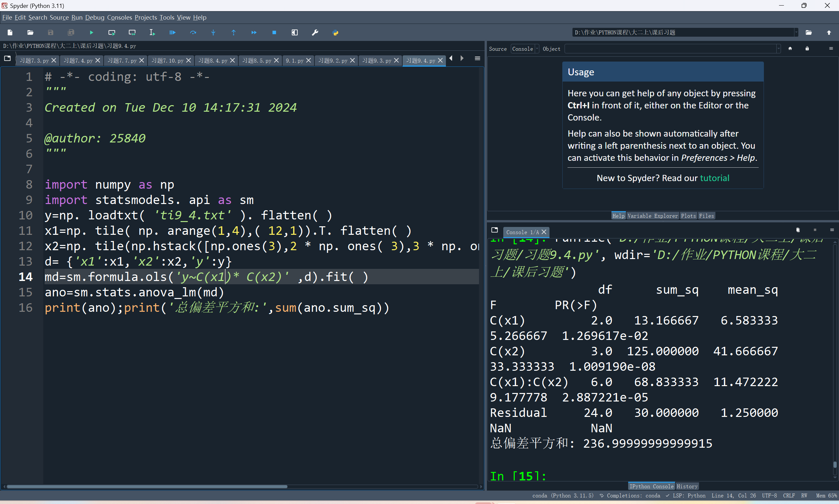Click the Stop debugging square icon

click(x=274, y=33)
